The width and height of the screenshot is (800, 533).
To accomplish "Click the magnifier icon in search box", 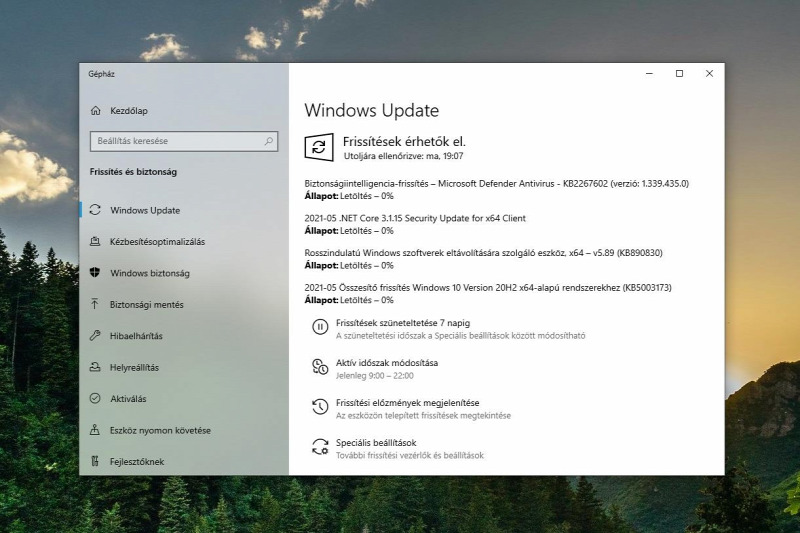I will point(268,141).
